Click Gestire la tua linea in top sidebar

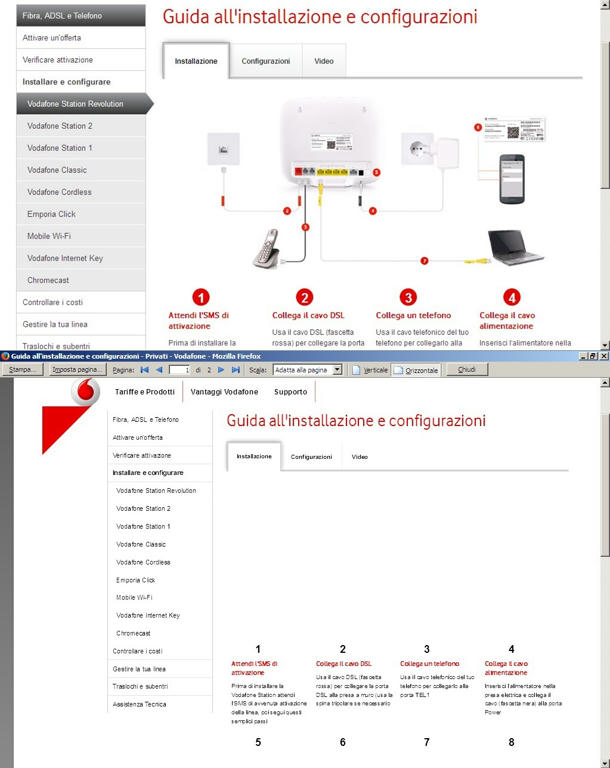pyautogui.click(x=81, y=324)
